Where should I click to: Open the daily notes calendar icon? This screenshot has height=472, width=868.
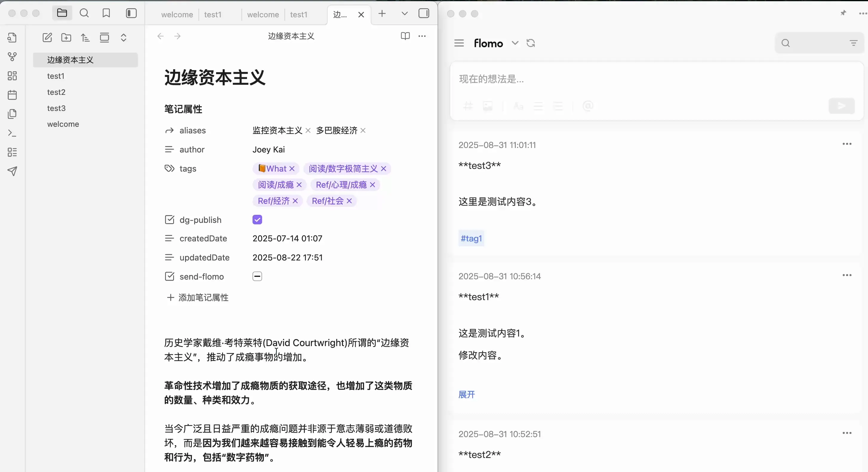tap(12, 95)
